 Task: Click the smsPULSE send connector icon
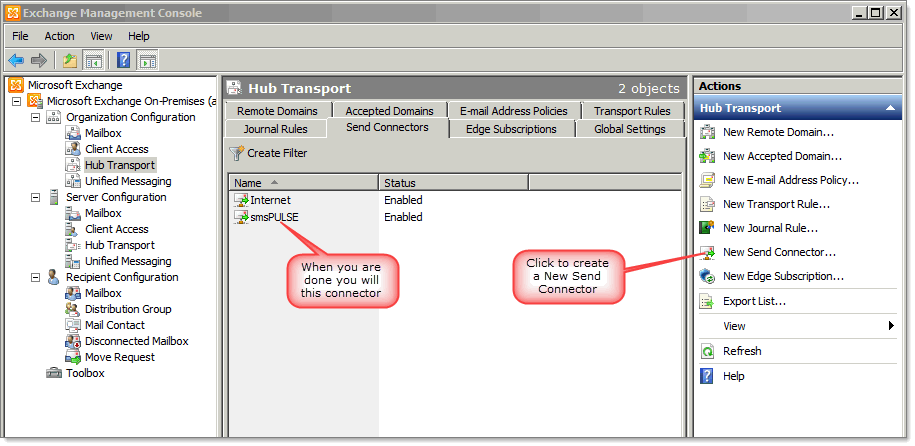click(x=241, y=217)
